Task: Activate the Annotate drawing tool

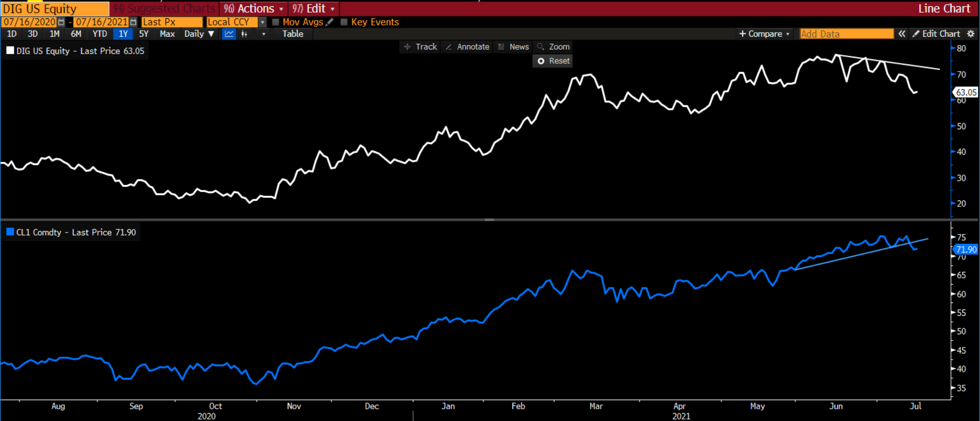Action: pyautogui.click(x=467, y=46)
